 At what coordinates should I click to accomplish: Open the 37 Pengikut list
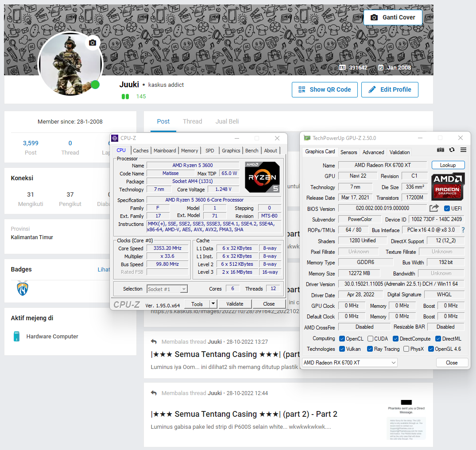coord(70,199)
